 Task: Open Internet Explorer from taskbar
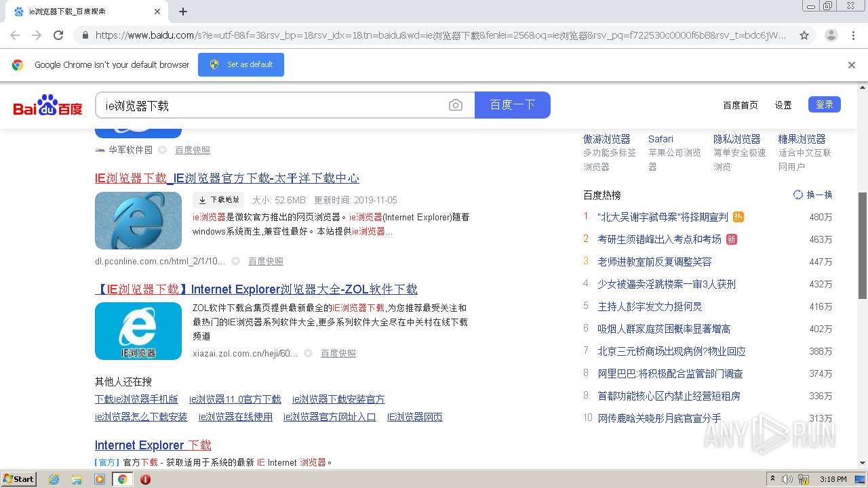coord(54,479)
